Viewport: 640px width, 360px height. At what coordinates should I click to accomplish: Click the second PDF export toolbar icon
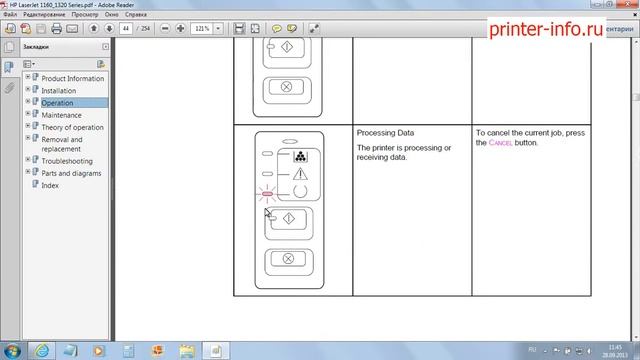[x=26, y=29]
